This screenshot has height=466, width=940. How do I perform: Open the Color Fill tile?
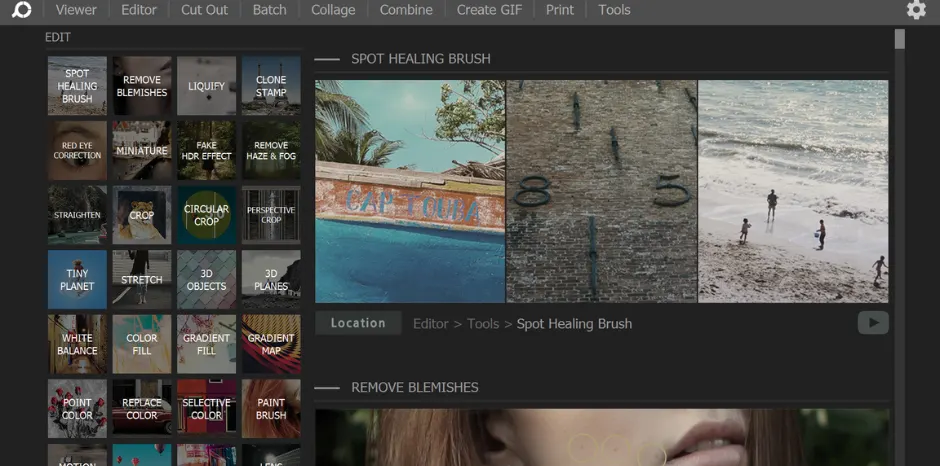(x=142, y=344)
